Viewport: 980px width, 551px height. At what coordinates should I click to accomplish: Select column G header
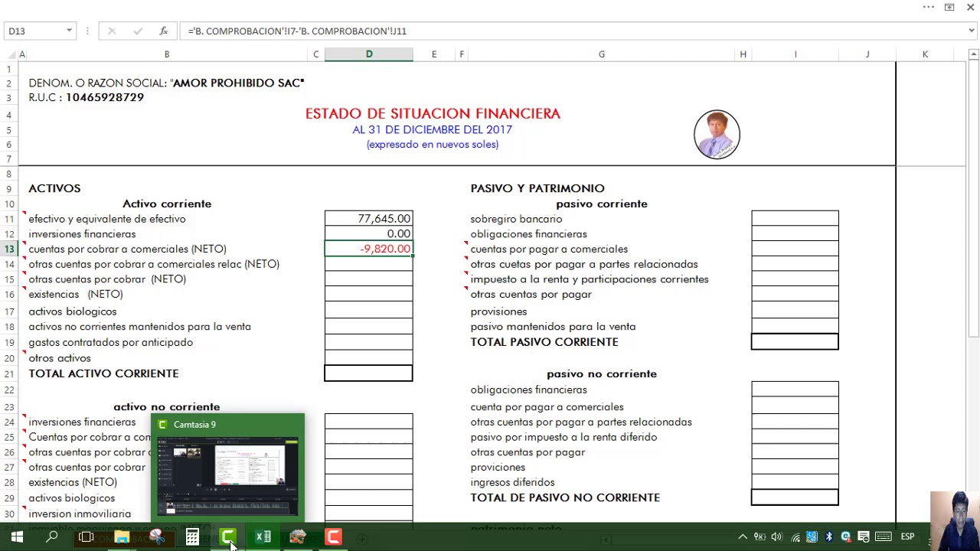(602, 54)
